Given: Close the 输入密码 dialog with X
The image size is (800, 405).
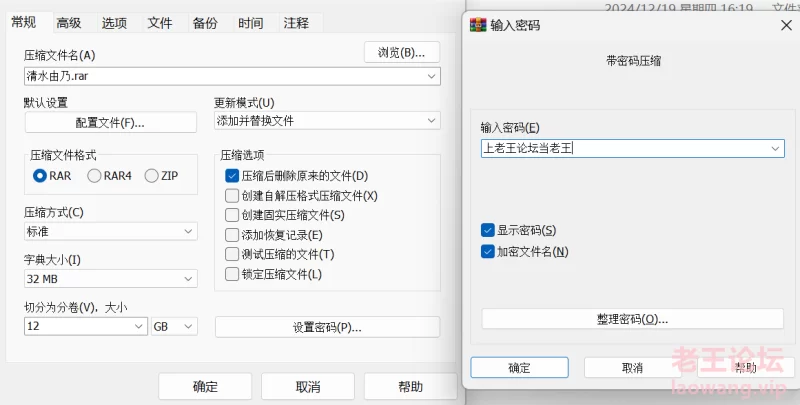Looking at the screenshot, I should point(786,26).
